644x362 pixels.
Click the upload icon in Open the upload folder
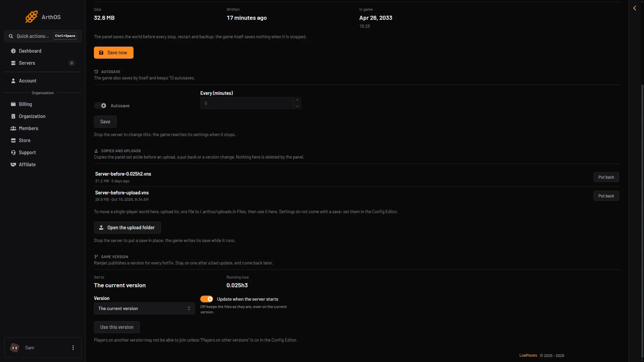101,228
